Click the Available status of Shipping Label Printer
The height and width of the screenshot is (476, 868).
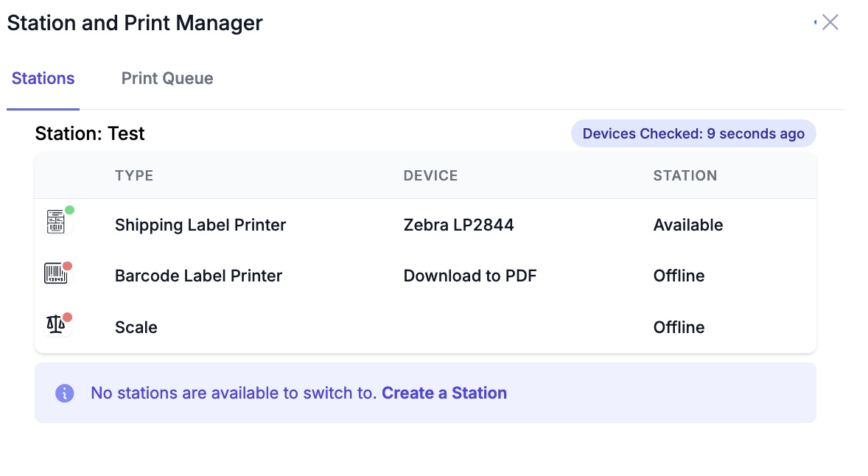pos(688,225)
